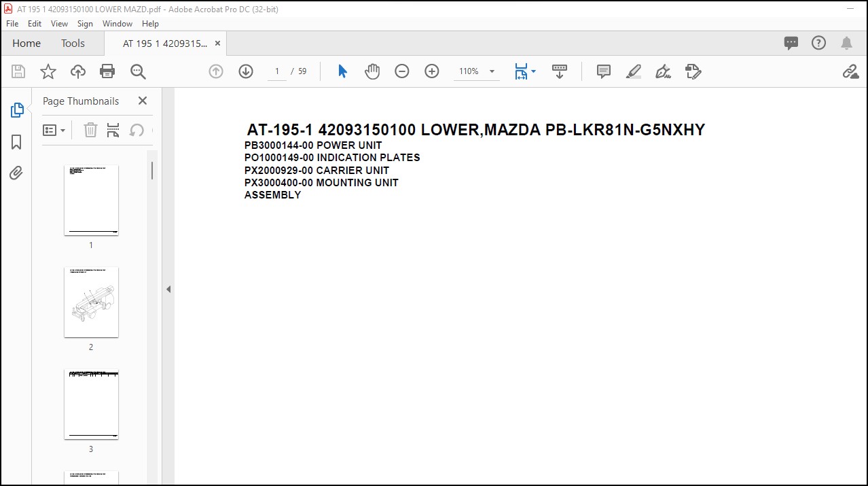Click the thumbnails panel scrollbar
The height and width of the screenshot is (486, 868).
(152, 170)
